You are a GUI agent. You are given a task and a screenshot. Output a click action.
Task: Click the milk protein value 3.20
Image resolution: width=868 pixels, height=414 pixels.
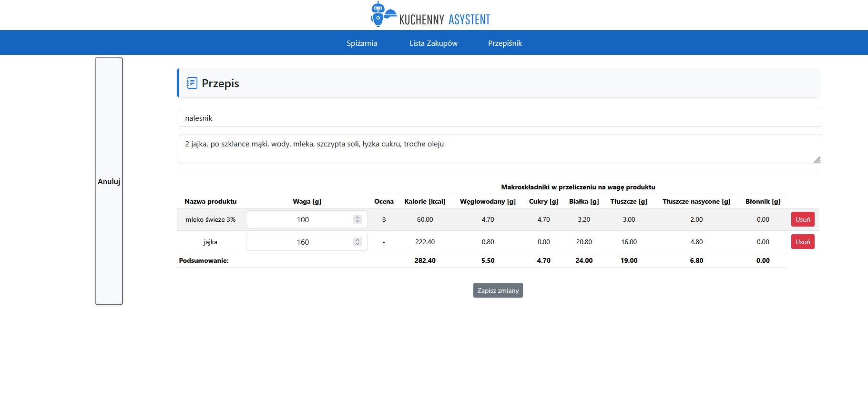(x=584, y=219)
